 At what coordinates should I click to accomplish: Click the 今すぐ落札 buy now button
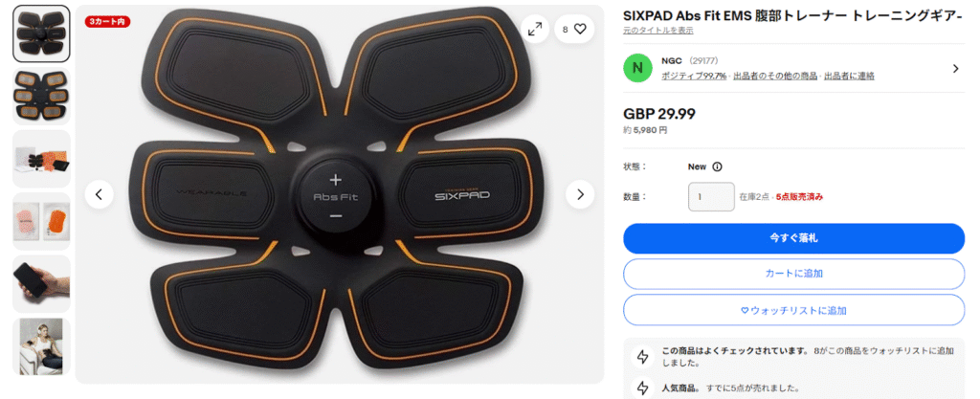793,238
